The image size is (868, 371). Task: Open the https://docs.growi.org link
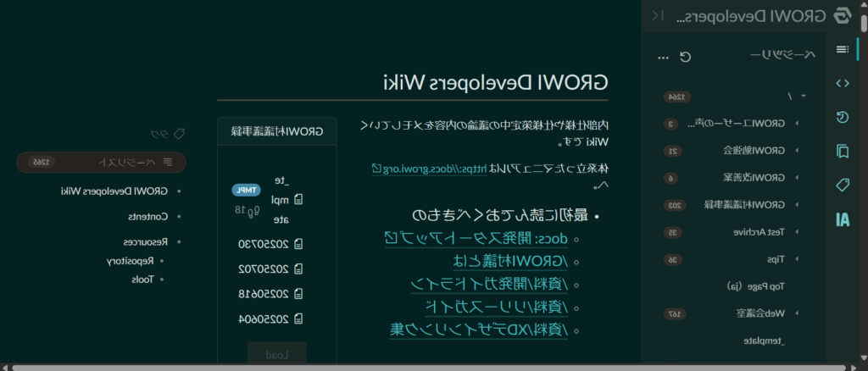429,168
